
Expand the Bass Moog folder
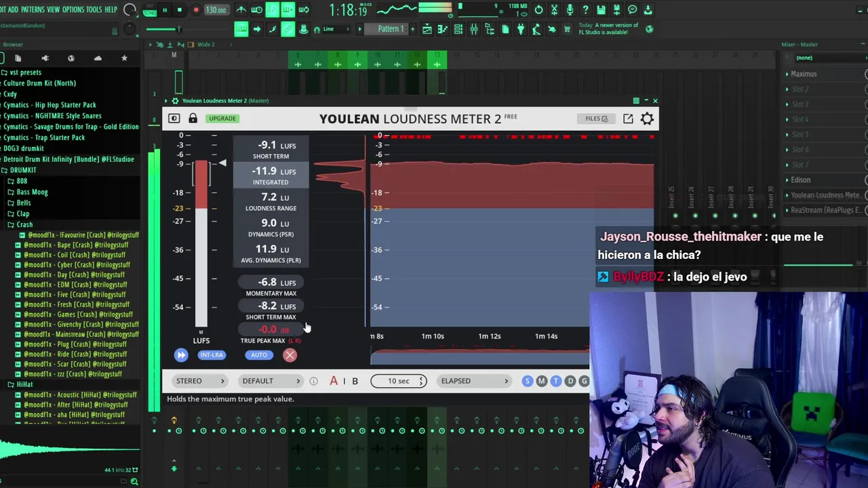[28, 192]
